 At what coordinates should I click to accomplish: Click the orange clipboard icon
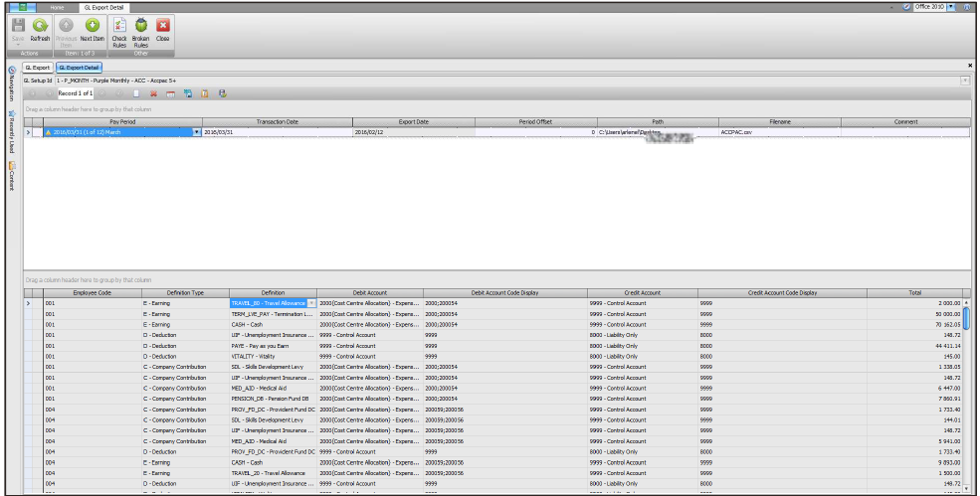[x=204, y=93]
